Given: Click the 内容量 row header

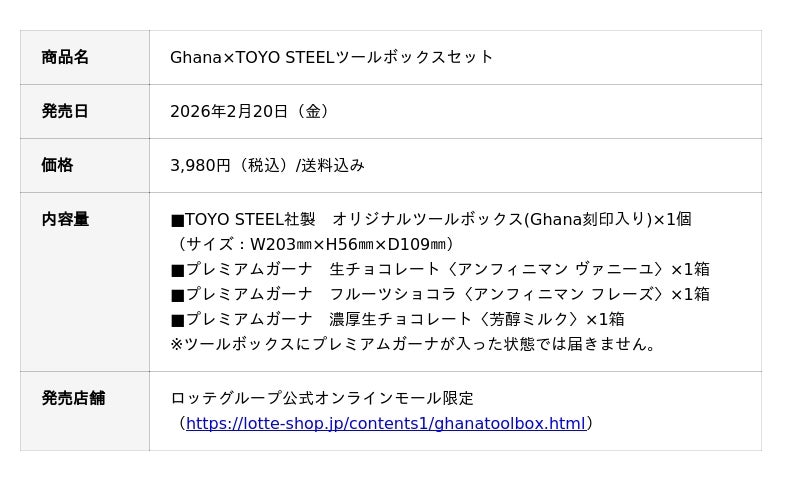Looking at the screenshot, I should click(65, 219).
